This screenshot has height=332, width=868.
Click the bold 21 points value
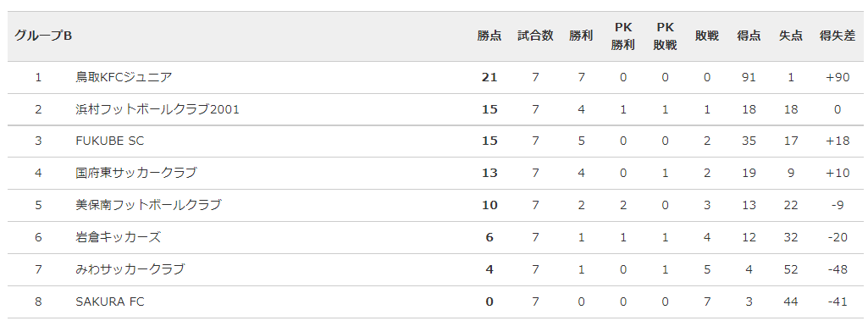tap(489, 77)
